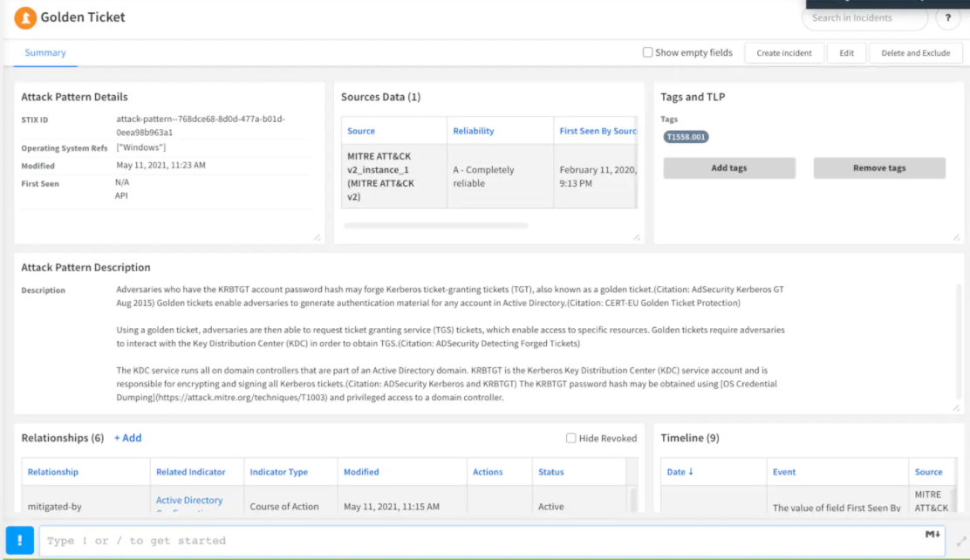970x560 pixels.
Task: Click the Modified date May 11, 2021, 11:23 AM
Action: coord(161,165)
